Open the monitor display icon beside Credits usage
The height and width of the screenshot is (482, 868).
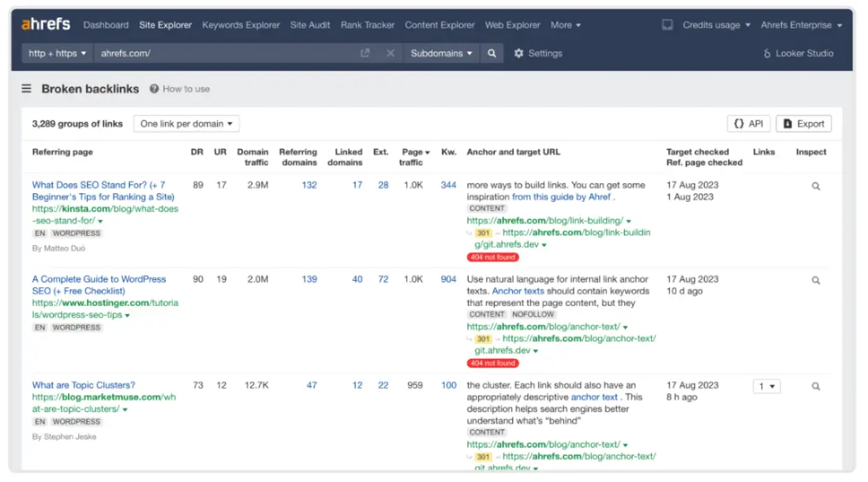(667, 24)
